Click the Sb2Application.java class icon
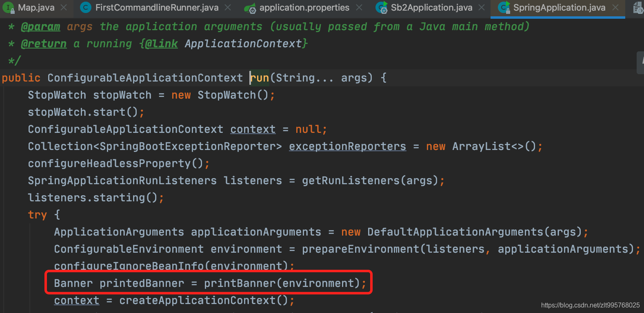Image resolution: width=644 pixels, height=313 pixels. click(x=382, y=7)
